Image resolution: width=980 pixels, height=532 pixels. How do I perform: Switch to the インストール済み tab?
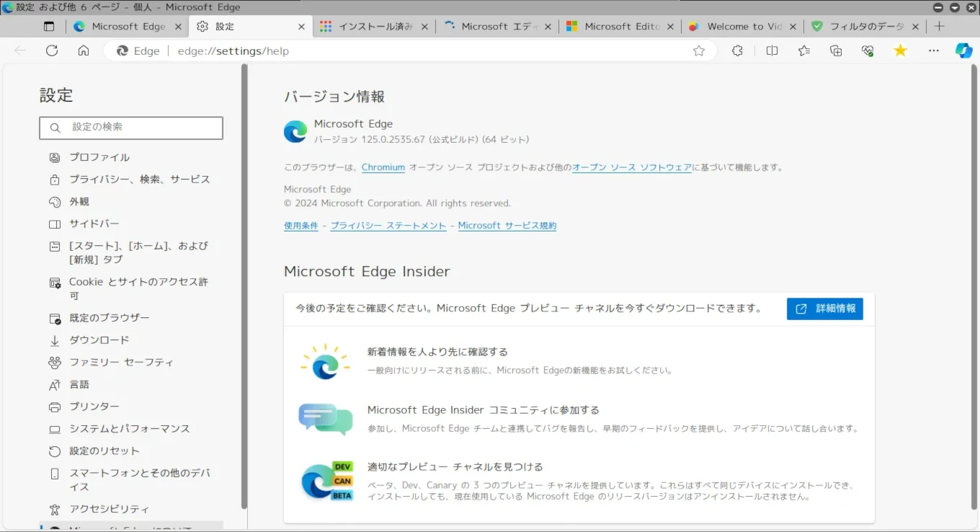tap(375, 27)
